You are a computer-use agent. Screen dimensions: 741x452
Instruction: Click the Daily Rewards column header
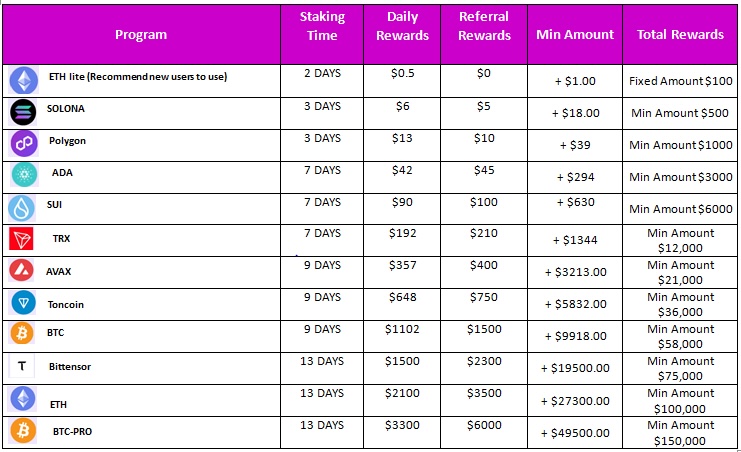[409, 27]
